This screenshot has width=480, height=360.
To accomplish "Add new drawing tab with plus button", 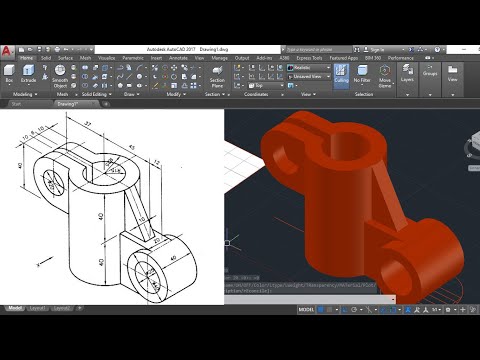I will [x=106, y=104].
